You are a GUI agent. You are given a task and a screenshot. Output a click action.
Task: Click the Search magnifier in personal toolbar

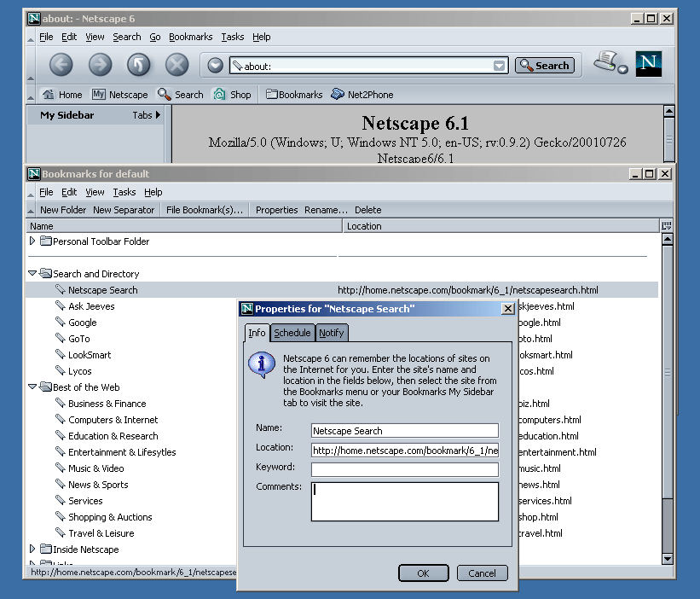[x=164, y=94]
